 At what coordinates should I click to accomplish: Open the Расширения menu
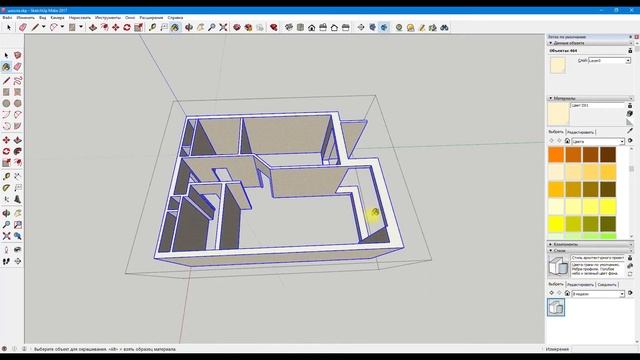click(151, 18)
